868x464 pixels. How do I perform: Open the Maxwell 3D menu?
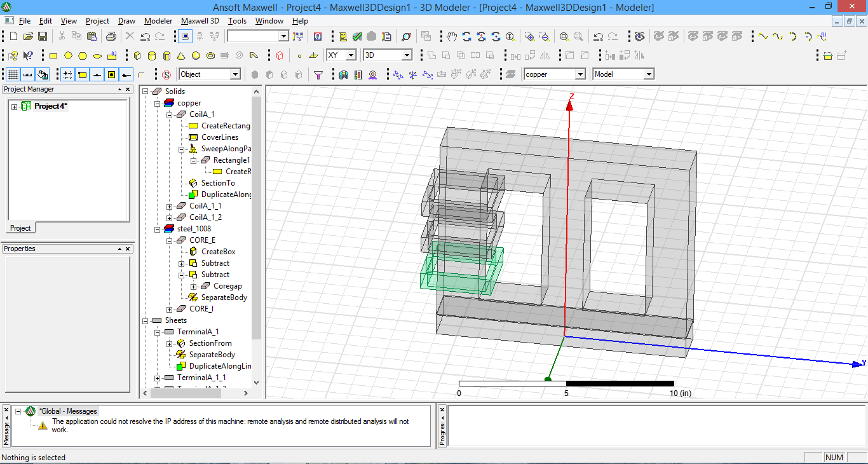pos(200,21)
